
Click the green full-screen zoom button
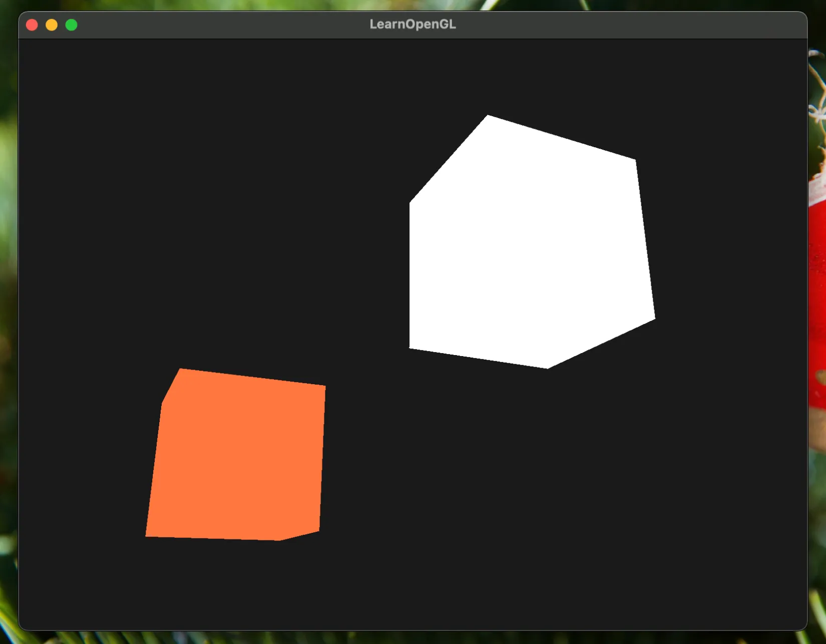click(72, 25)
